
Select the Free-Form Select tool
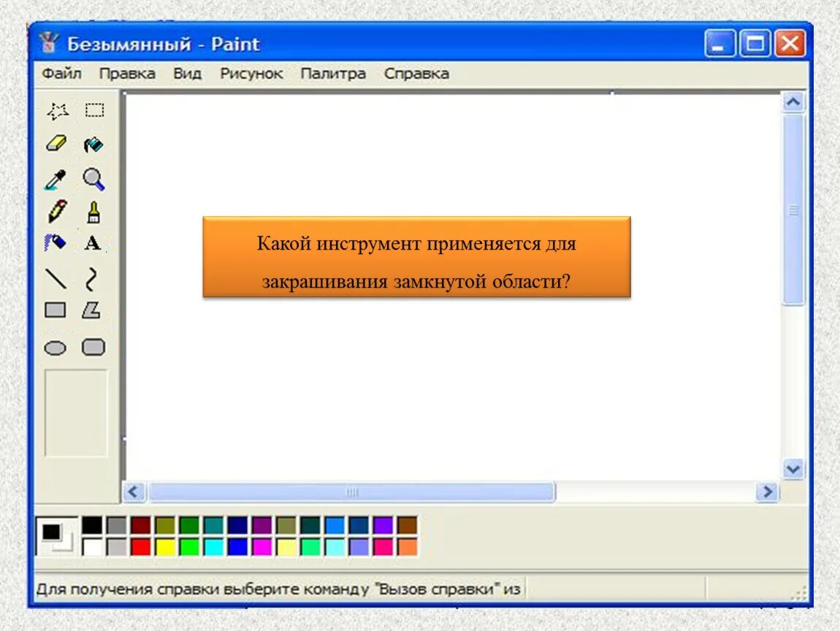pyautogui.click(x=57, y=111)
